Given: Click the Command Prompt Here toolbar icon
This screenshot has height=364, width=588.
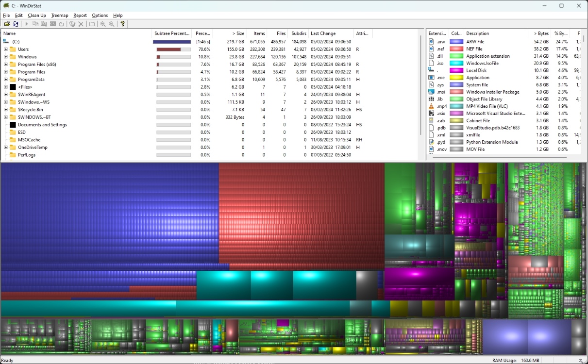Looking at the screenshot, I should 52,24.
